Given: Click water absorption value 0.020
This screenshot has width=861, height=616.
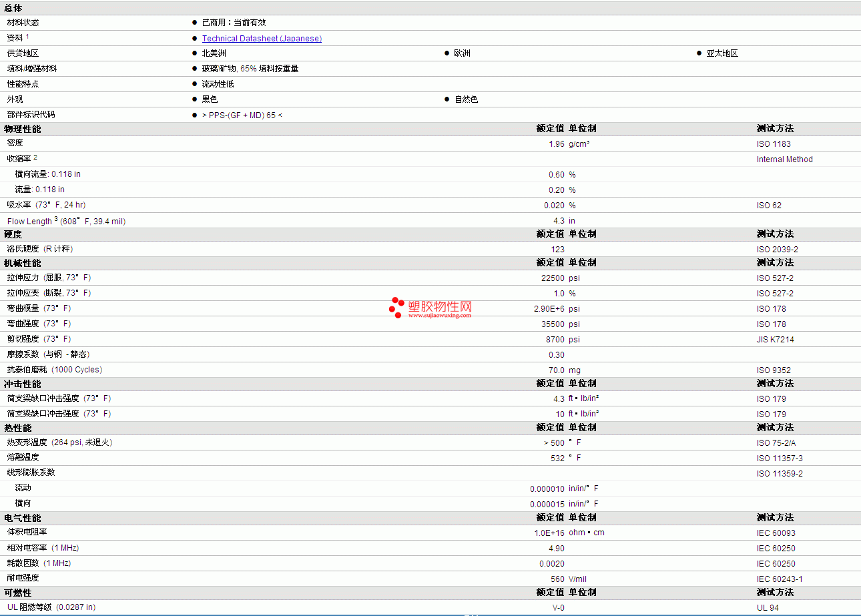Looking at the screenshot, I should pyautogui.click(x=554, y=206).
